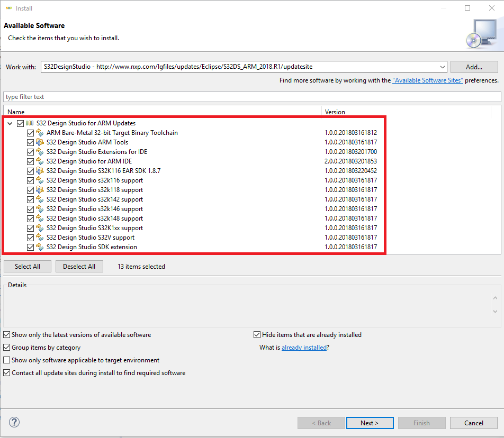The image size is (504, 438).
Task: Toggle Contact all update sites during install
Action: coord(6,373)
